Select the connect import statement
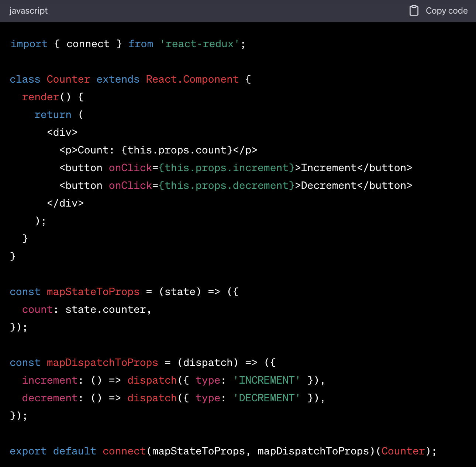Viewport: 476px width, 467px height. tap(88, 44)
